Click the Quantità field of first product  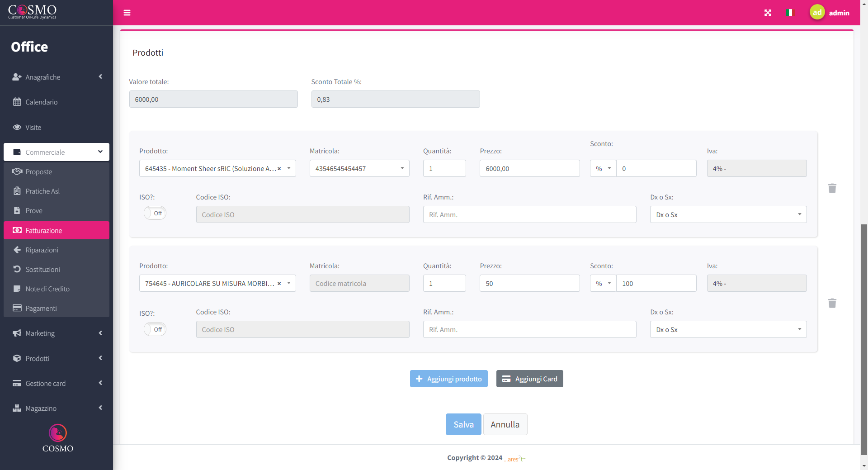tap(444, 168)
